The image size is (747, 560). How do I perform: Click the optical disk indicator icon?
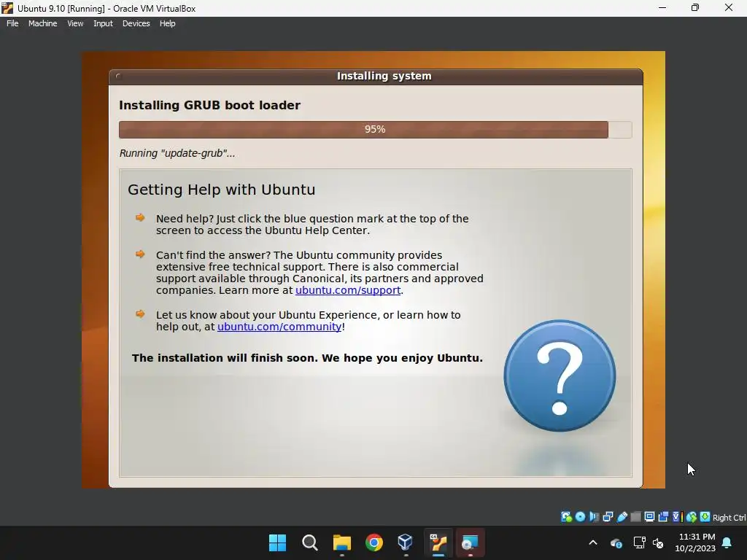[580, 517]
